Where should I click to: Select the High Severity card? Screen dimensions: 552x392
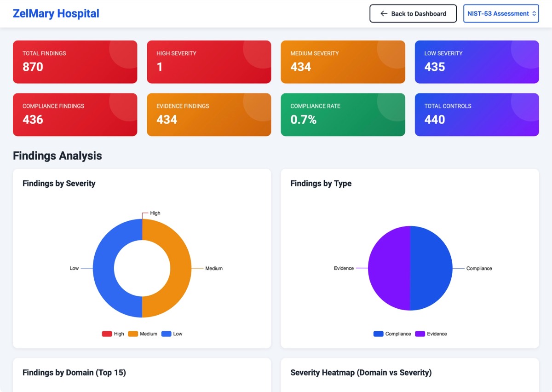pyautogui.click(x=209, y=62)
